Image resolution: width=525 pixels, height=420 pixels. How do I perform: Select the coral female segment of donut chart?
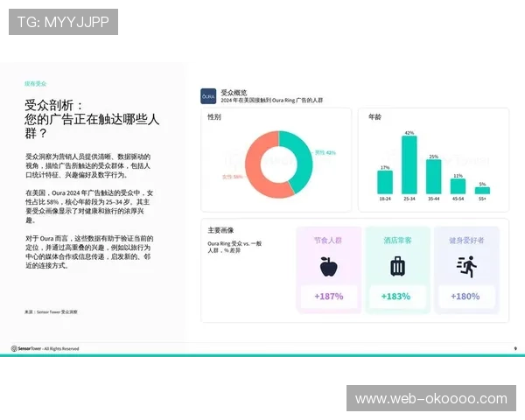pos(255,167)
